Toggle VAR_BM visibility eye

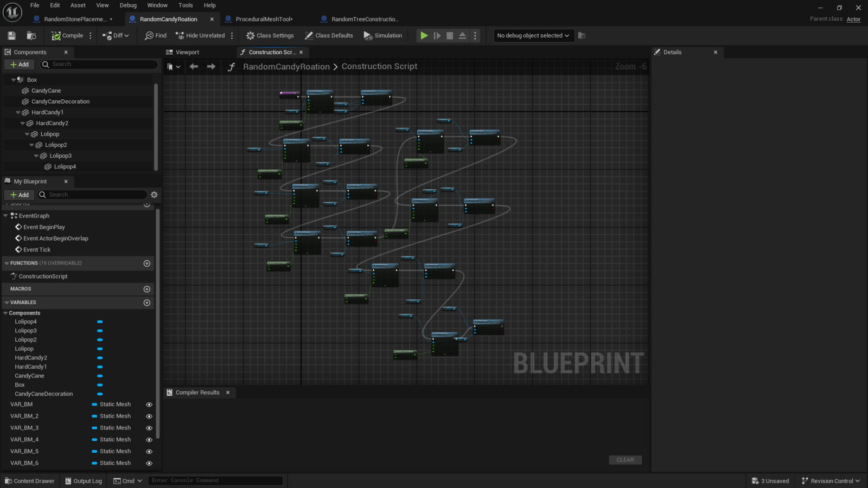tap(149, 405)
